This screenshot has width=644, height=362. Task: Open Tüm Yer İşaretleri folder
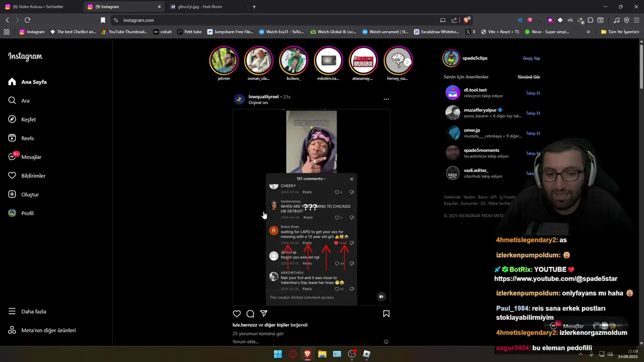pos(620,32)
